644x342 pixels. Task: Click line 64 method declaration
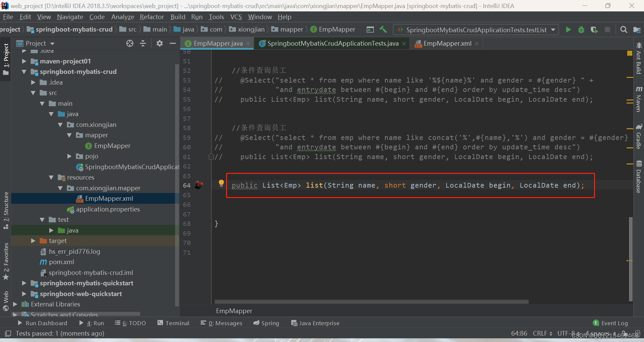pos(408,185)
